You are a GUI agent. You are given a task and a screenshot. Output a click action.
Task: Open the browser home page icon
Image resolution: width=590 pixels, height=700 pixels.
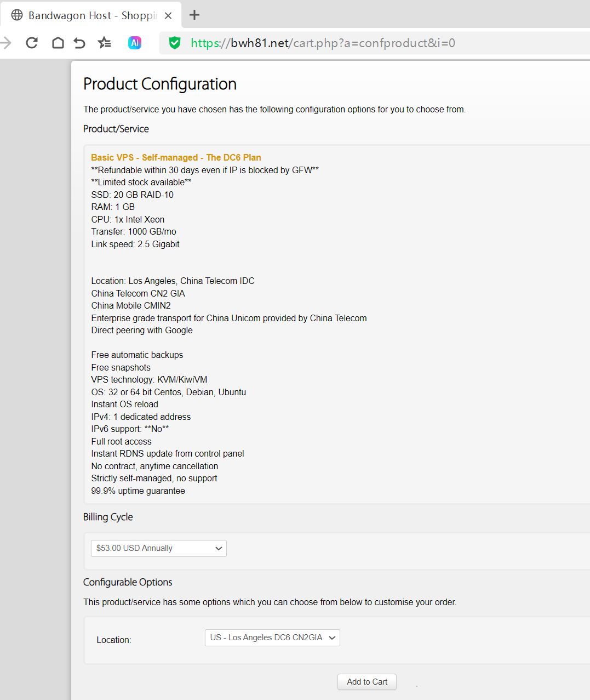click(x=58, y=43)
